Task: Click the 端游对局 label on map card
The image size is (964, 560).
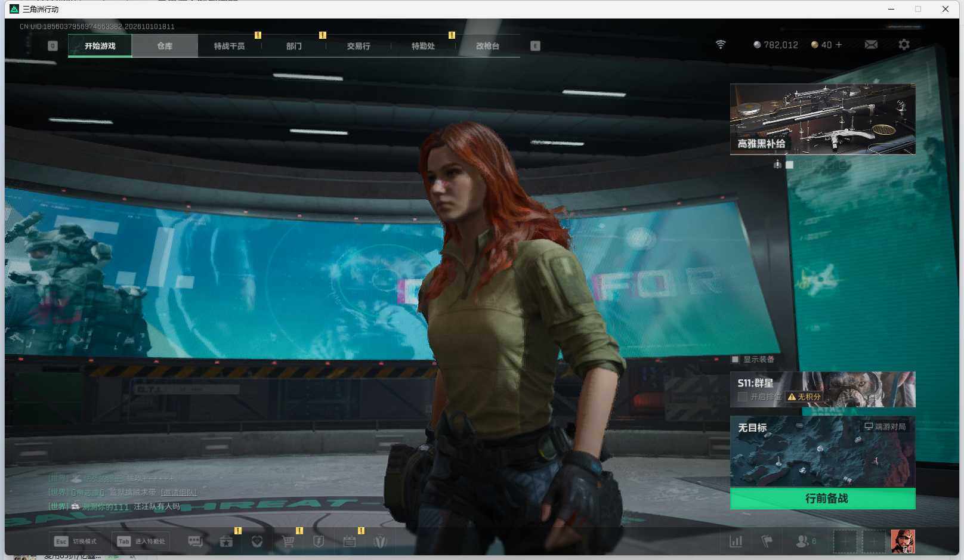Action: (885, 426)
